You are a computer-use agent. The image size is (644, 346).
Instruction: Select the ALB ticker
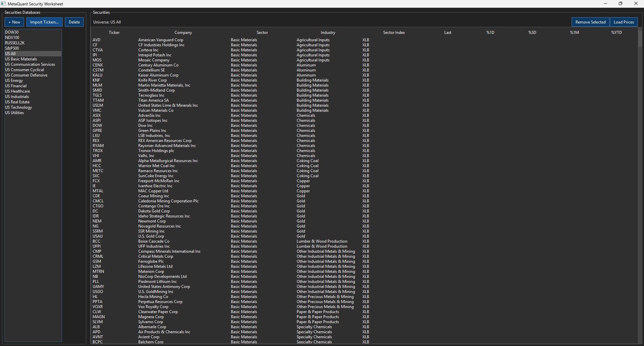[x=96, y=327]
